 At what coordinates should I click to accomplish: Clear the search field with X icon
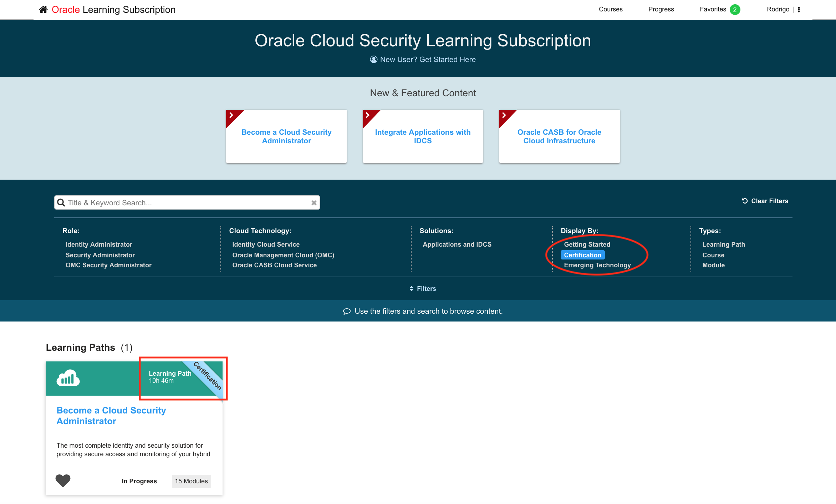314,203
